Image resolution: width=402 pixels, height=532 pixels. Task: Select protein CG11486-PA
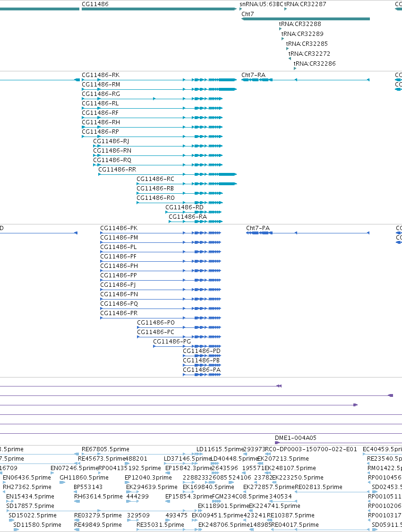pos(202,370)
